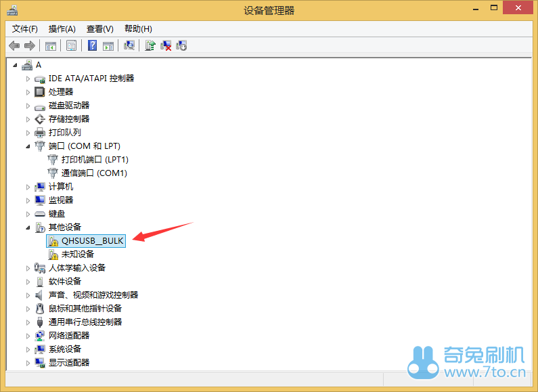Expand the 监视器 category
The width and height of the screenshot is (538, 392).
28,200
